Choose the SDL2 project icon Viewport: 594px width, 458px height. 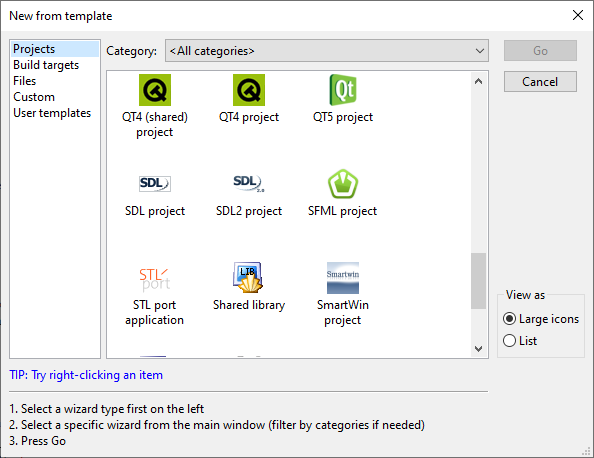click(249, 183)
